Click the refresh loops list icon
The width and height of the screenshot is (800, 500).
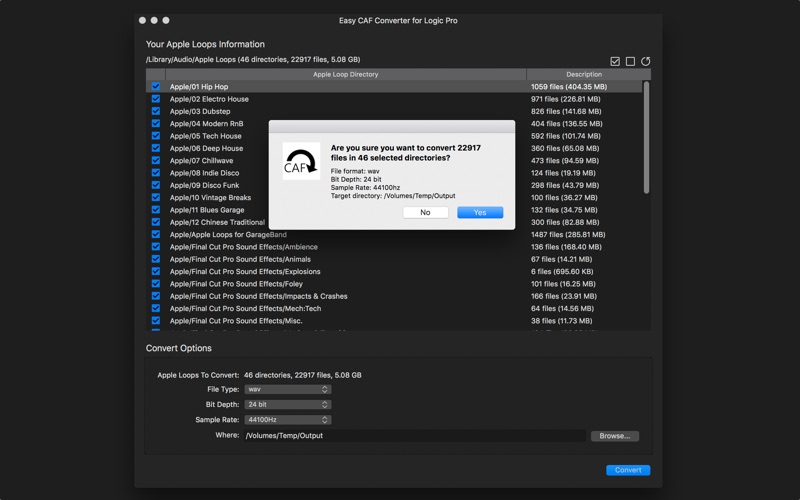click(646, 61)
